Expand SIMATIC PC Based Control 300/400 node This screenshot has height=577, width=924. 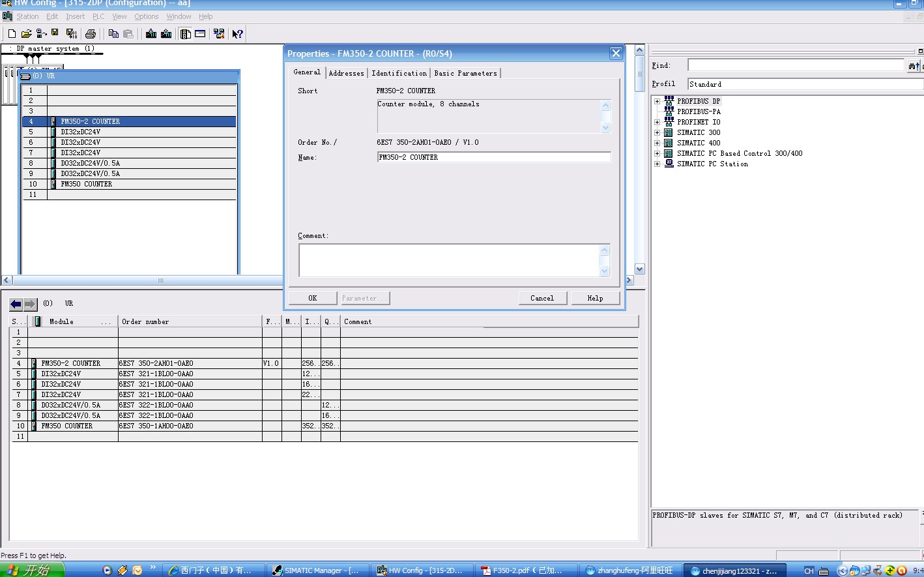657,153
